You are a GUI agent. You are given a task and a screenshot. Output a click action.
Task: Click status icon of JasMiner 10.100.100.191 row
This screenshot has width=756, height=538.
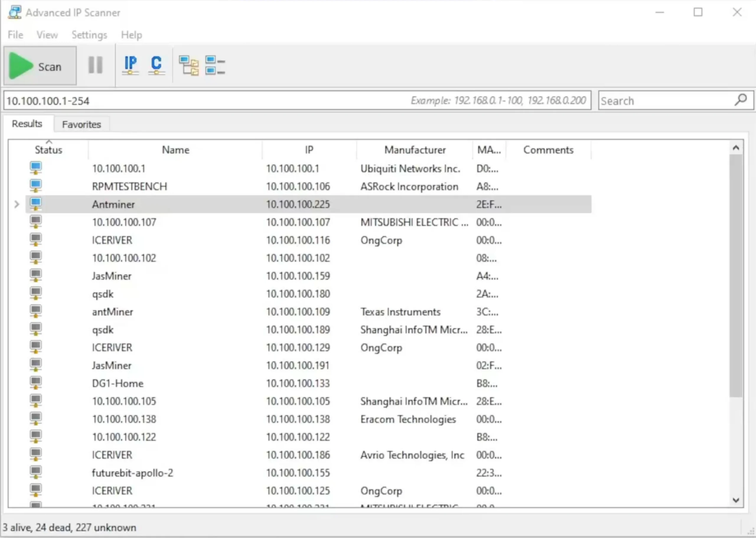(x=36, y=365)
